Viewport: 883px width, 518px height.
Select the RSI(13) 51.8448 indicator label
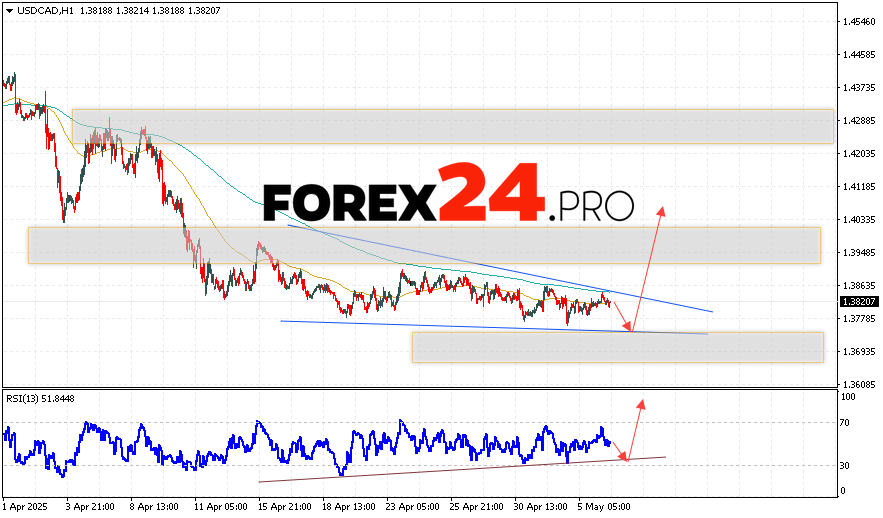pos(40,399)
